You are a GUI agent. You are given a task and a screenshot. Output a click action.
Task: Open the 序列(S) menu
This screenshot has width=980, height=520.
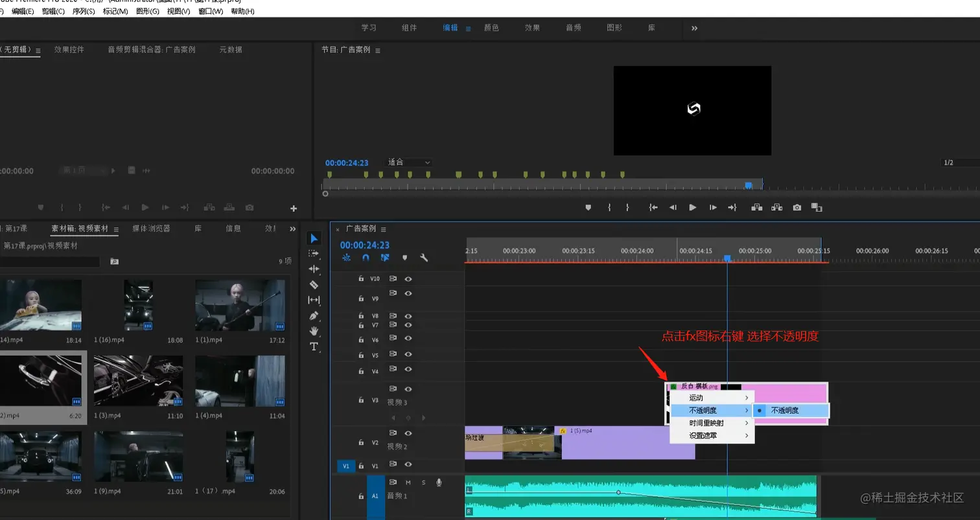click(x=83, y=11)
